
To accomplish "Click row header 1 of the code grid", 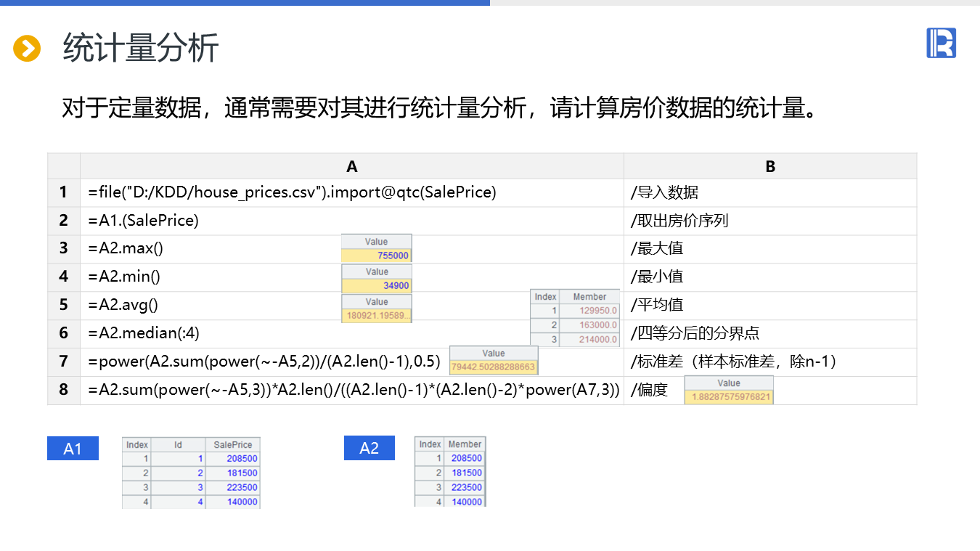I will coord(64,192).
